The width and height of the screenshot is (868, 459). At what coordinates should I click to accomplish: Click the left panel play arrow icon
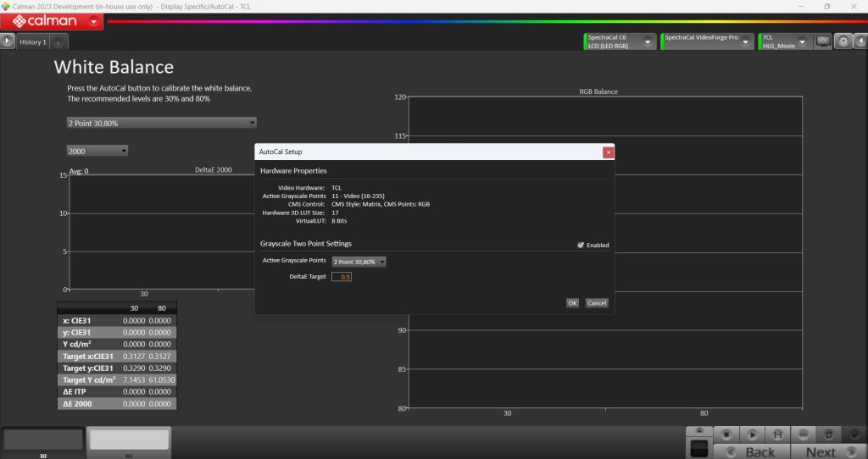click(7, 41)
